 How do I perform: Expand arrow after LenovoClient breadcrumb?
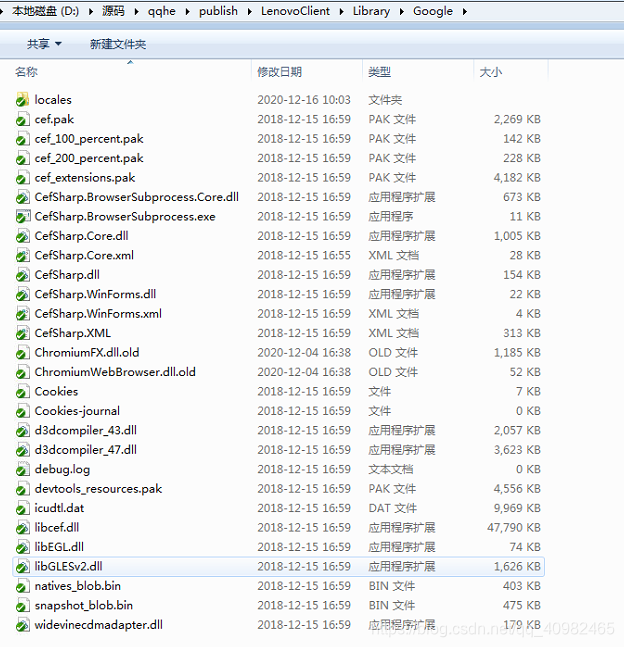tap(341, 12)
